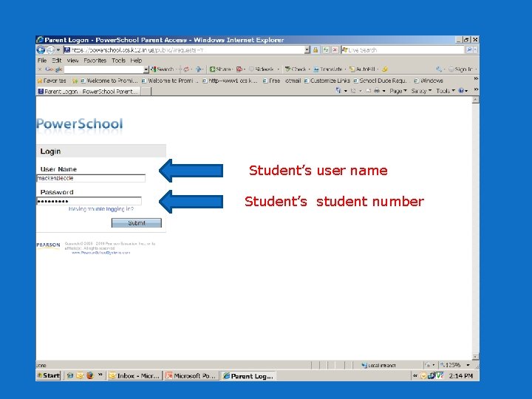Expand the quick launch overflow chevron
Viewport: 532px width, 399px height.
point(100,375)
